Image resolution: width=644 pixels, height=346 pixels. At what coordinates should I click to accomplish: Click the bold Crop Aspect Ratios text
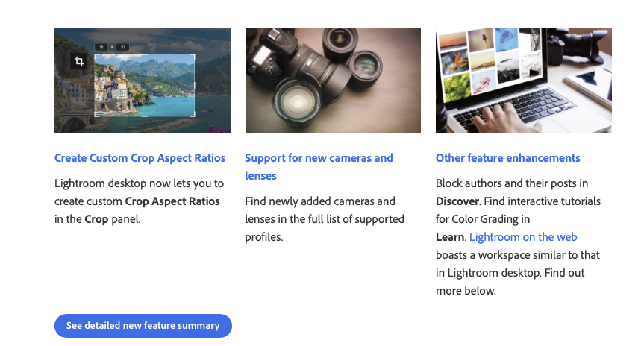[x=172, y=201]
